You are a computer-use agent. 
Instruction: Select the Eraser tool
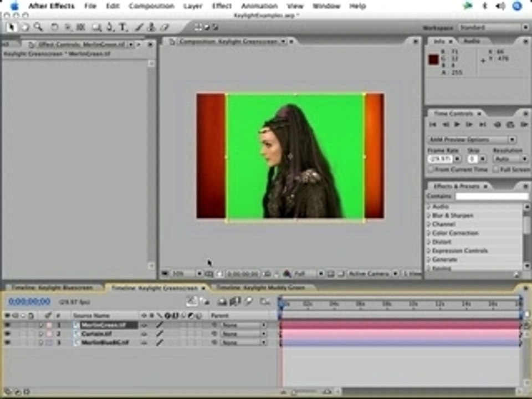coord(165,27)
